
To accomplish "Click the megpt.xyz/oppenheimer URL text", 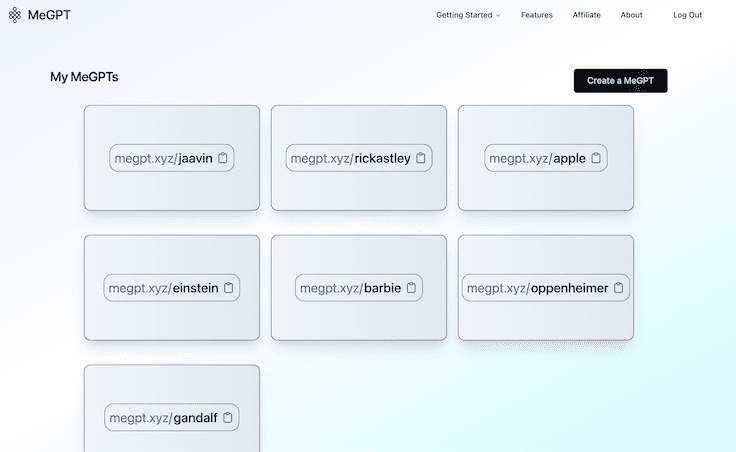I will [537, 288].
